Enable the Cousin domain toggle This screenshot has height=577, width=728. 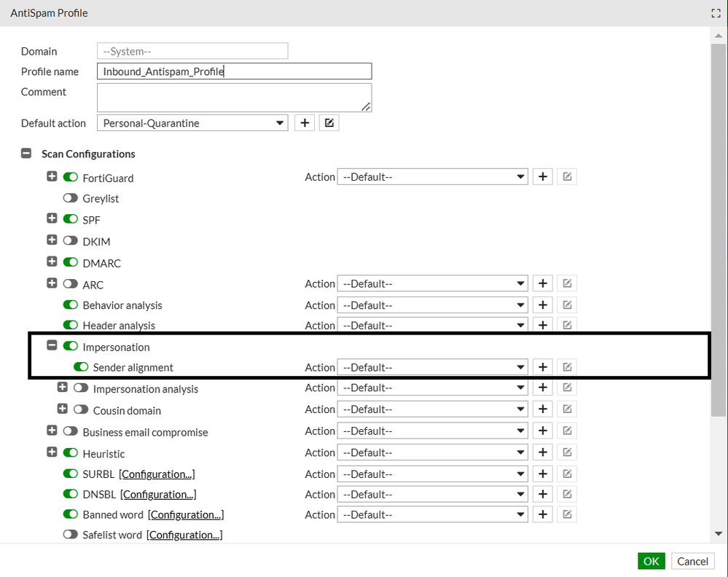pyautogui.click(x=81, y=409)
